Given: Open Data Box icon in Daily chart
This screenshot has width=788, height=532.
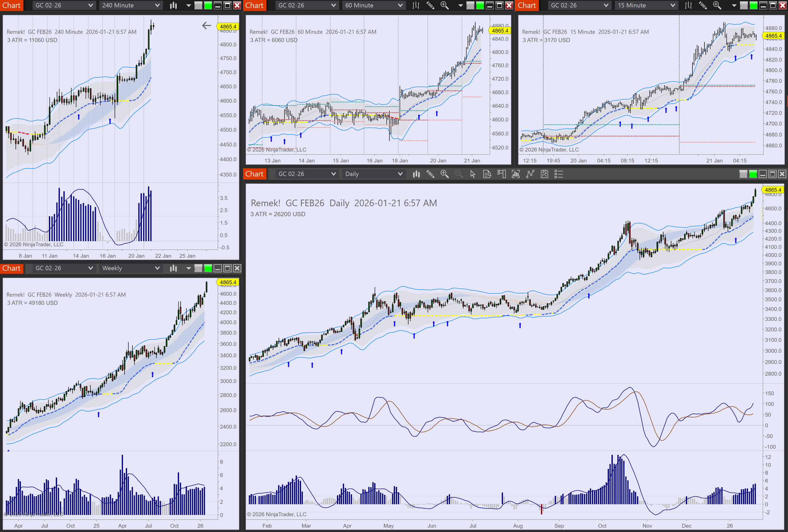Looking at the screenshot, I should tap(487, 174).
